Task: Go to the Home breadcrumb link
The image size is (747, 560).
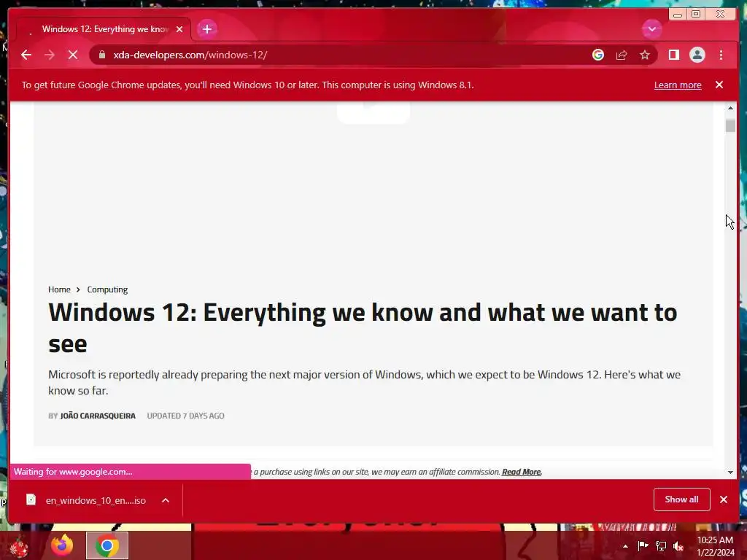Action: [x=59, y=289]
